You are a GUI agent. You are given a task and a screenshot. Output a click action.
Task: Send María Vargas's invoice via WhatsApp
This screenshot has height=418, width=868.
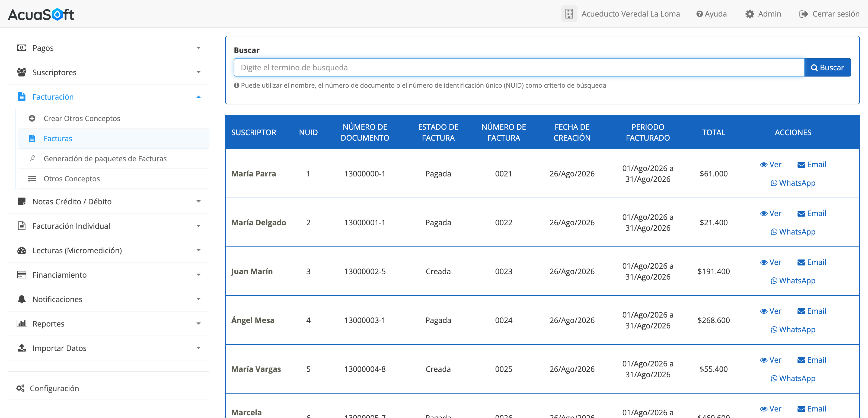[x=793, y=378]
